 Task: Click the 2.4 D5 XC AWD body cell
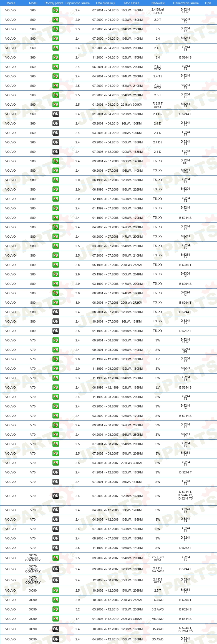pyautogui.click(x=158, y=569)
